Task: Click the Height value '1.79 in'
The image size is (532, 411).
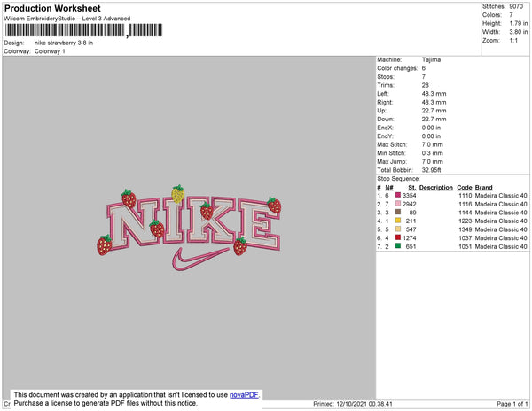Action: tap(519, 23)
